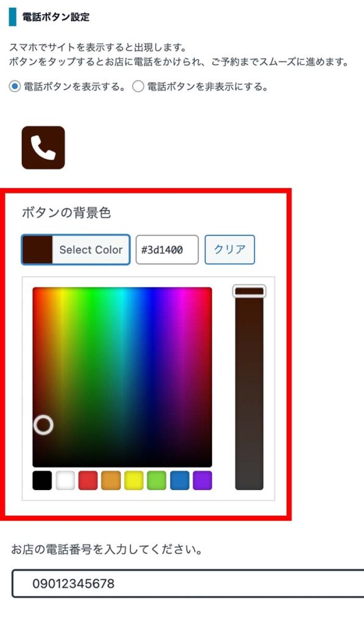The height and width of the screenshot is (625, 364).
Task: Pick the green palette swatch
Action: (x=157, y=480)
